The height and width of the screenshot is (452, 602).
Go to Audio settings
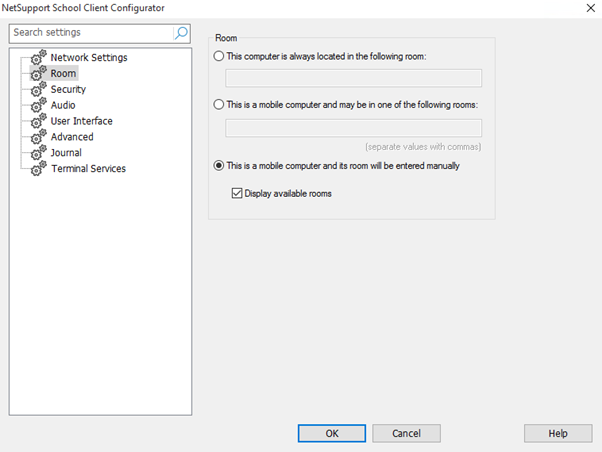tap(63, 105)
